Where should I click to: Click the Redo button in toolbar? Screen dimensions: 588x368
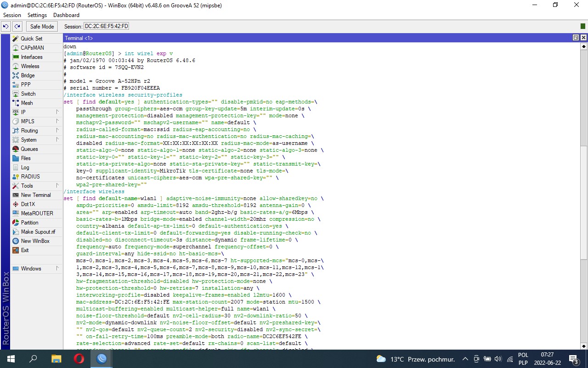point(17,27)
